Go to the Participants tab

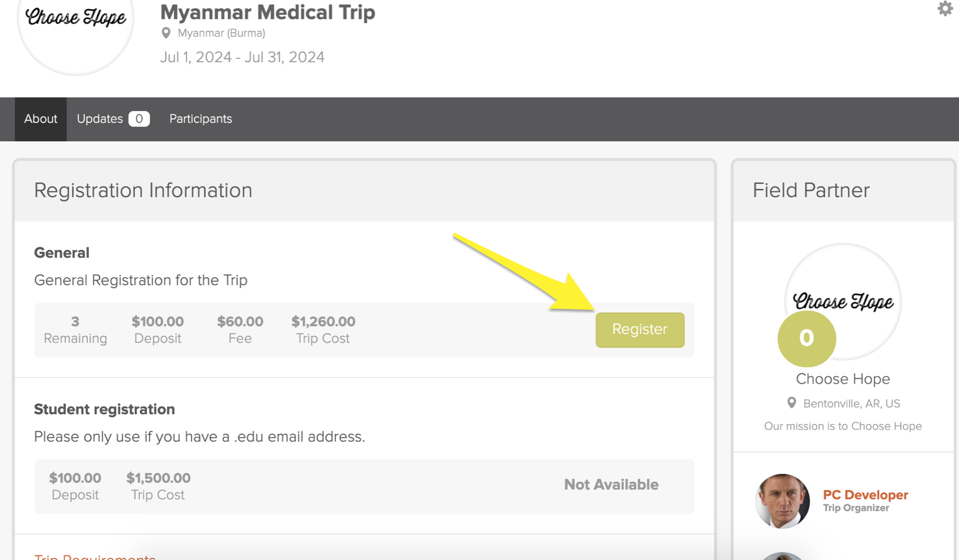(x=201, y=119)
